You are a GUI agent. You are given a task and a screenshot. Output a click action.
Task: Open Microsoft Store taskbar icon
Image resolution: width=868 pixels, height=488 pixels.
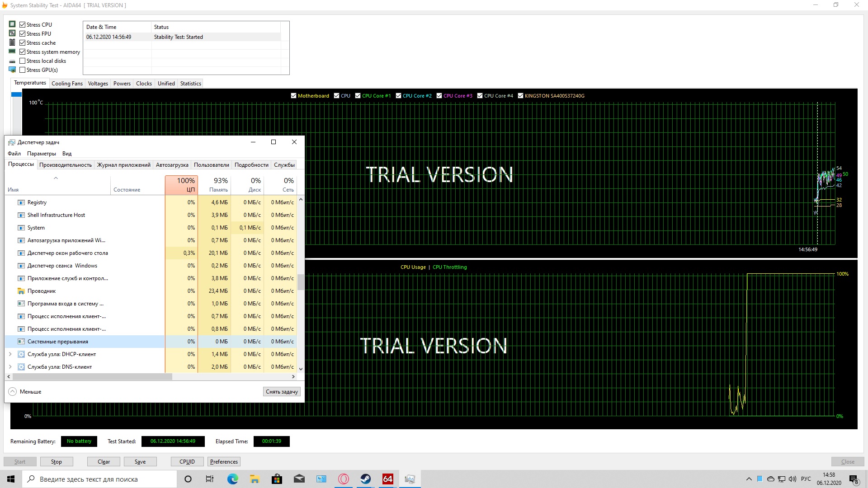pos(277,479)
